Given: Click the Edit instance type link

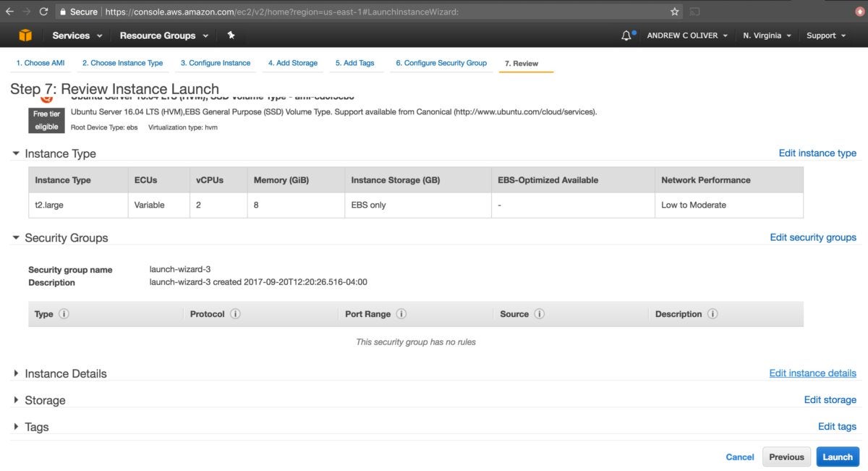Looking at the screenshot, I should coord(817,153).
